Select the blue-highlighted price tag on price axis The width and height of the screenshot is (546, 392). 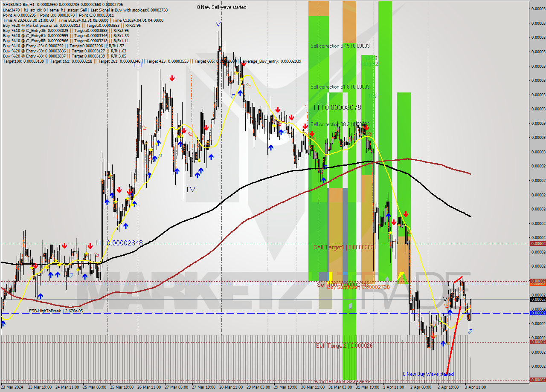point(537,313)
